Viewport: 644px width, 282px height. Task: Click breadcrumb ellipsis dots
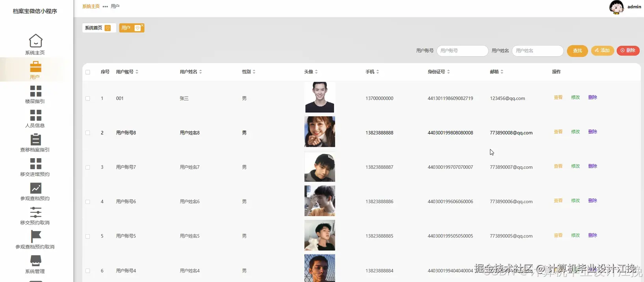click(105, 7)
